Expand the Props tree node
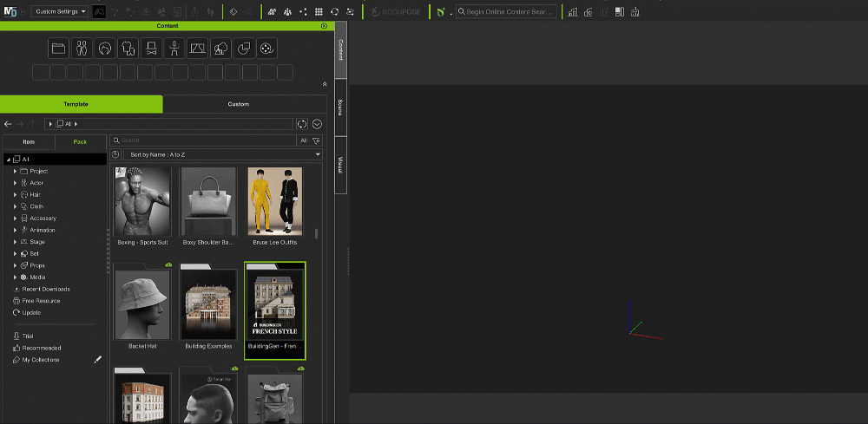868x424 pixels. (15, 265)
